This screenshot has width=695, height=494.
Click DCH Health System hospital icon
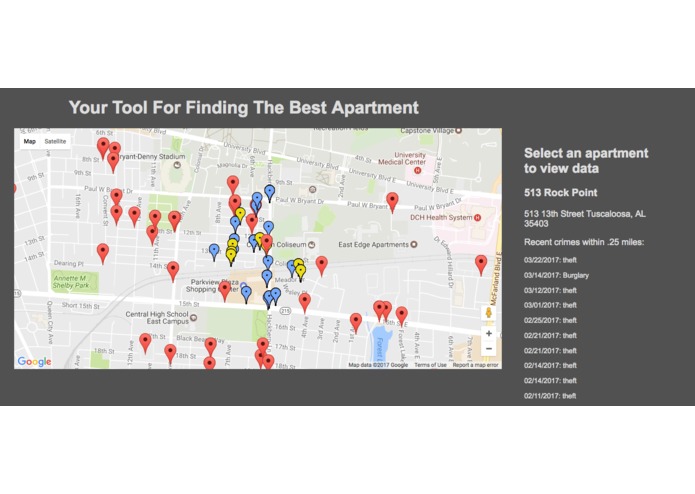coord(477,218)
